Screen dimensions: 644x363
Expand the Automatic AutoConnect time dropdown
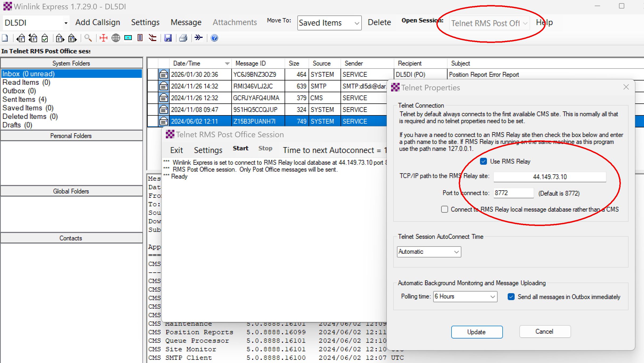point(429,252)
